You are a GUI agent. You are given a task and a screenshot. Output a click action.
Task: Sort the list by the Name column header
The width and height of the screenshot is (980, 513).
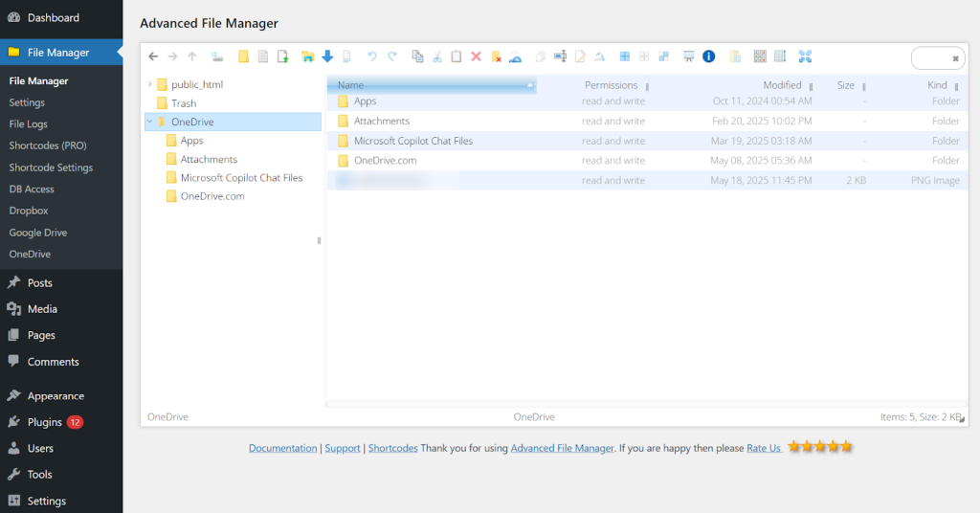point(432,85)
